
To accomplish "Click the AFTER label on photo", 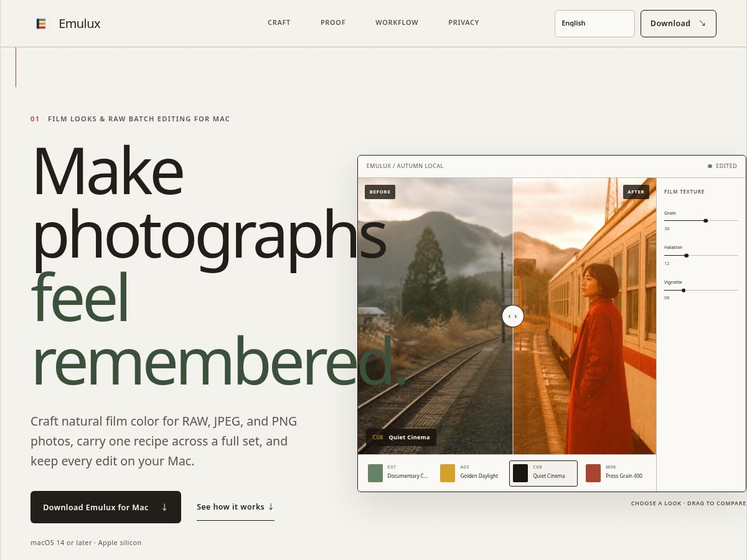I will click(636, 192).
